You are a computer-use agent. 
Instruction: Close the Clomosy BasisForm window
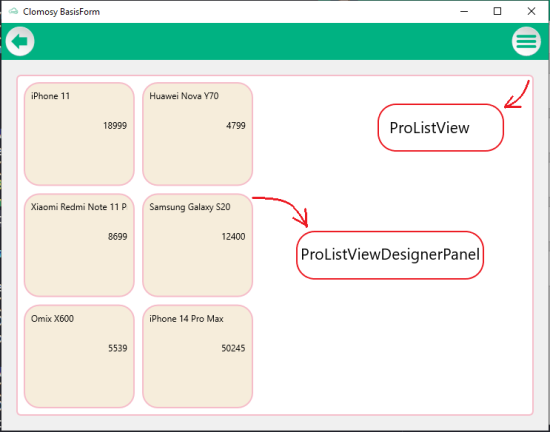pos(531,12)
